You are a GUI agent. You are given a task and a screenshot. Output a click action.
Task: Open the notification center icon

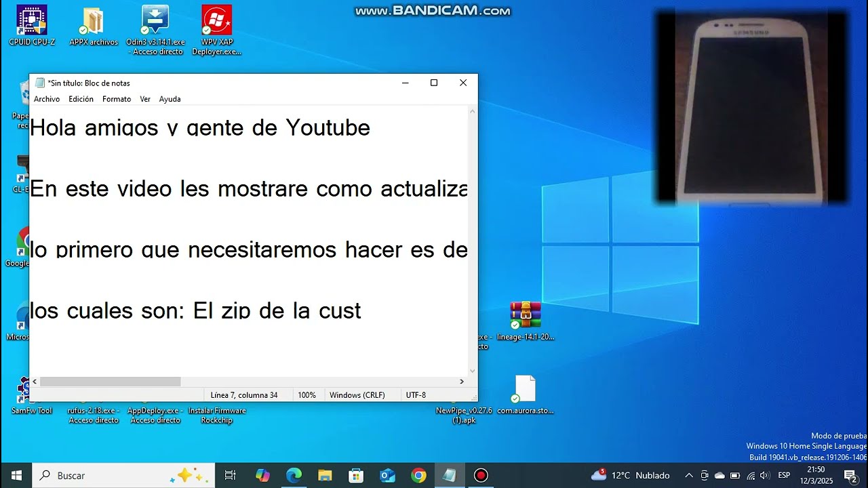pyautogui.click(x=850, y=475)
